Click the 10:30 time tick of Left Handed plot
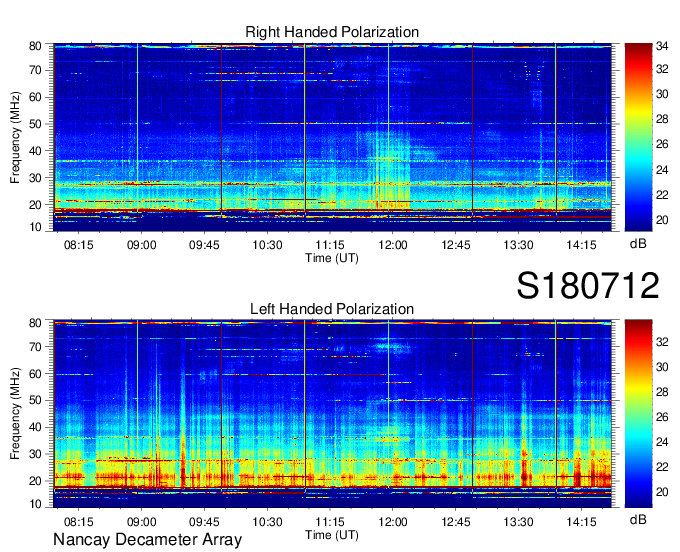This screenshot has height=552, width=680. [x=267, y=522]
